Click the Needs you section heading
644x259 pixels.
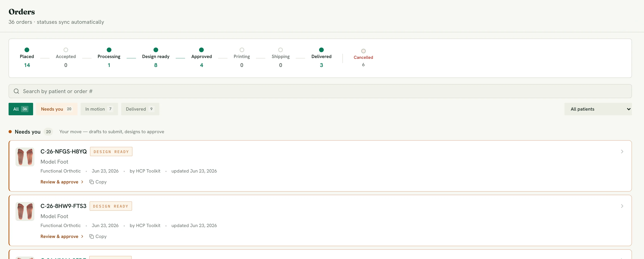pos(27,132)
